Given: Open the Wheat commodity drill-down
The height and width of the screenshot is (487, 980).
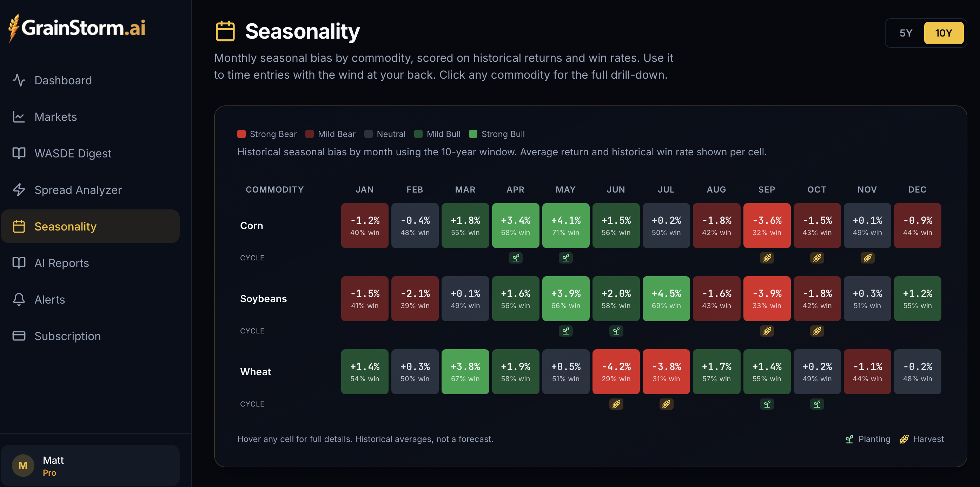Looking at the screenshot, I should click(x=255, y=372).
